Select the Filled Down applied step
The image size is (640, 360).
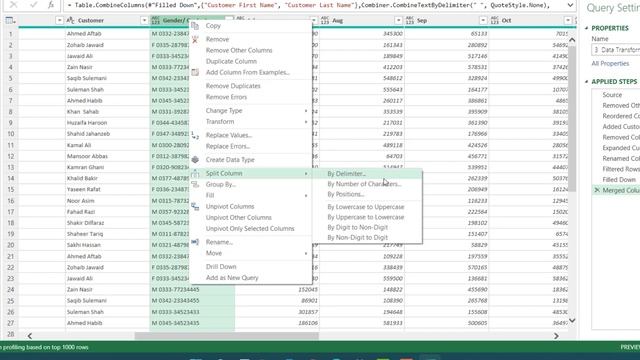coord(619,180)
